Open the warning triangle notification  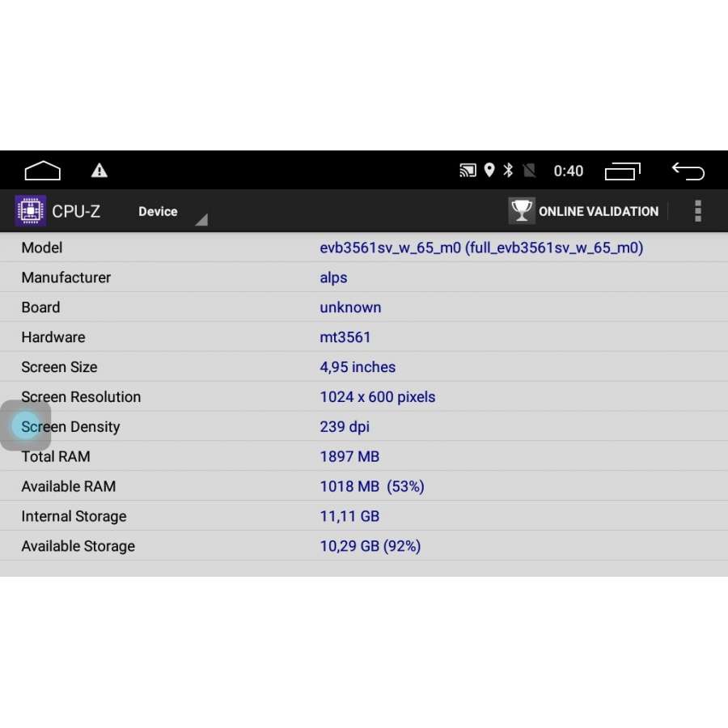pos(99,171)
